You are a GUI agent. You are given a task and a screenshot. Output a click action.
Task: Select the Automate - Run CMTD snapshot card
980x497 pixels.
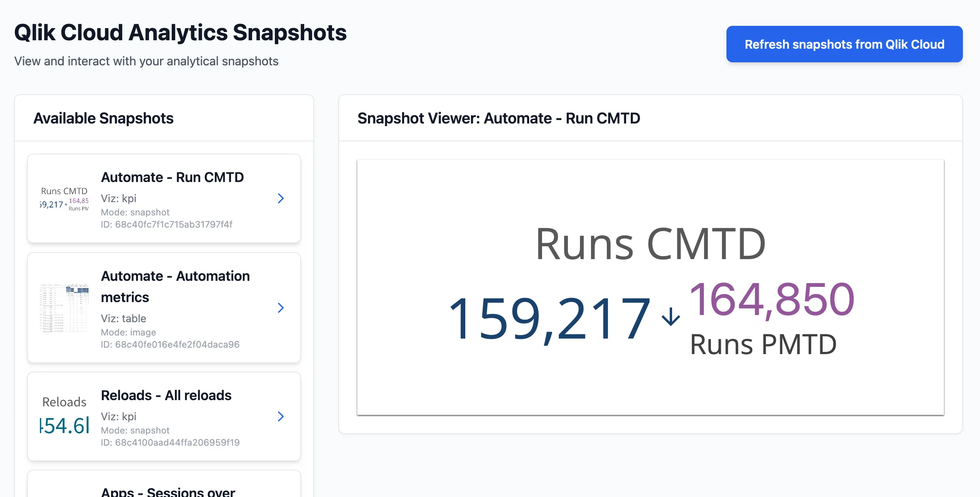click(163, 198)
